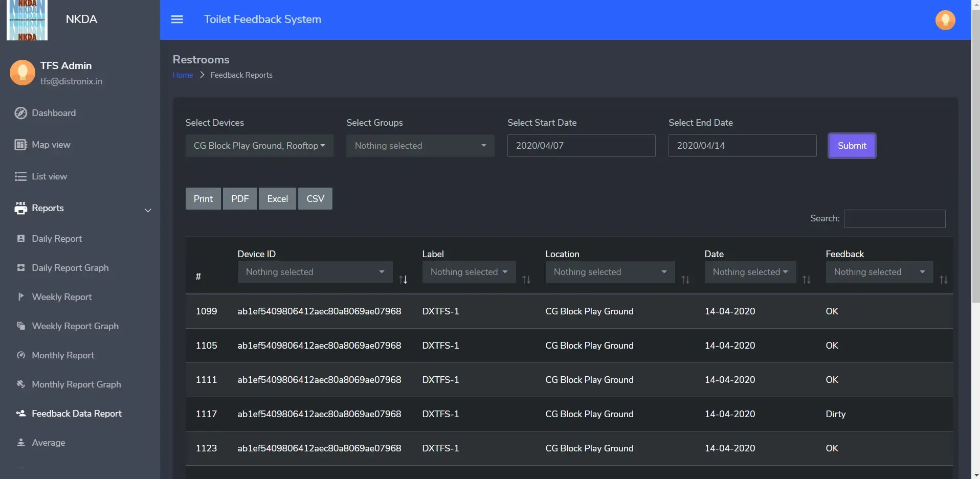This screenshot has height=479, width=980.
Task: Sort table by Feedback column arrows
Action: pos(944,280)
